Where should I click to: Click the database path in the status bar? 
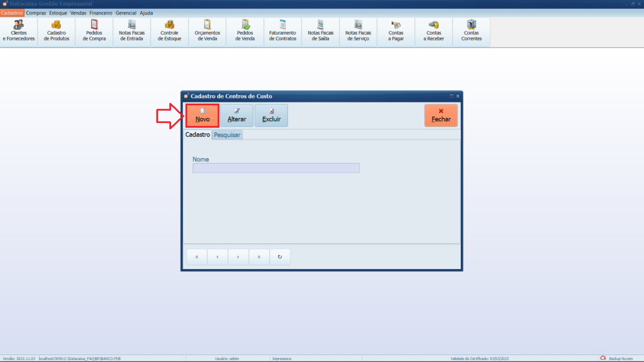click(80, 359)
